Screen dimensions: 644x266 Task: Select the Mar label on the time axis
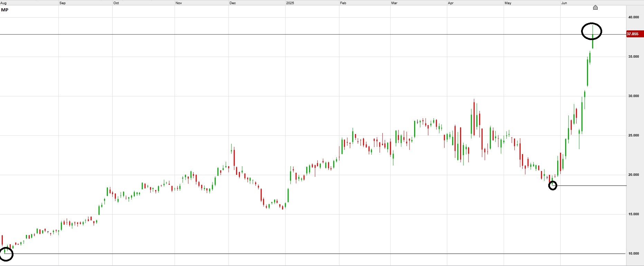coord(394,3)
